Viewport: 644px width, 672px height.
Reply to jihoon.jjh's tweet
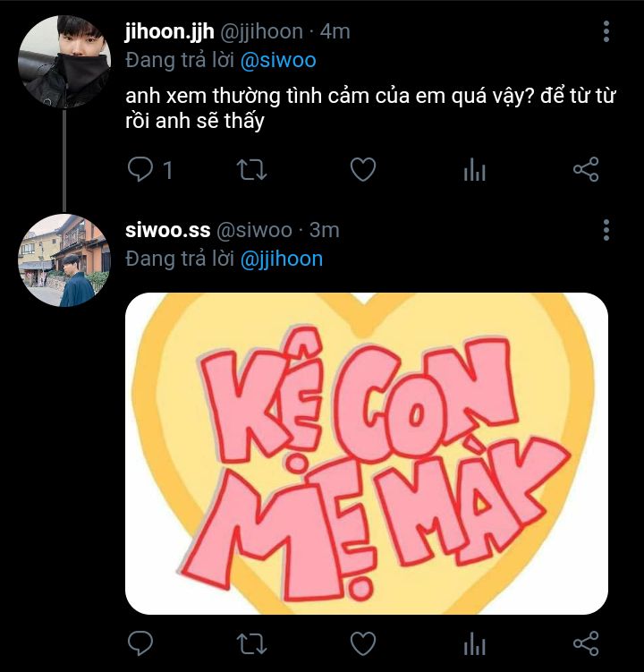click(x=140, y=170)
